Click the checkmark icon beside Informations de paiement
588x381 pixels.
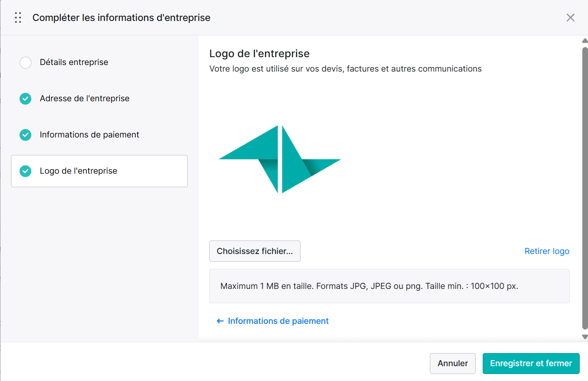25,135
